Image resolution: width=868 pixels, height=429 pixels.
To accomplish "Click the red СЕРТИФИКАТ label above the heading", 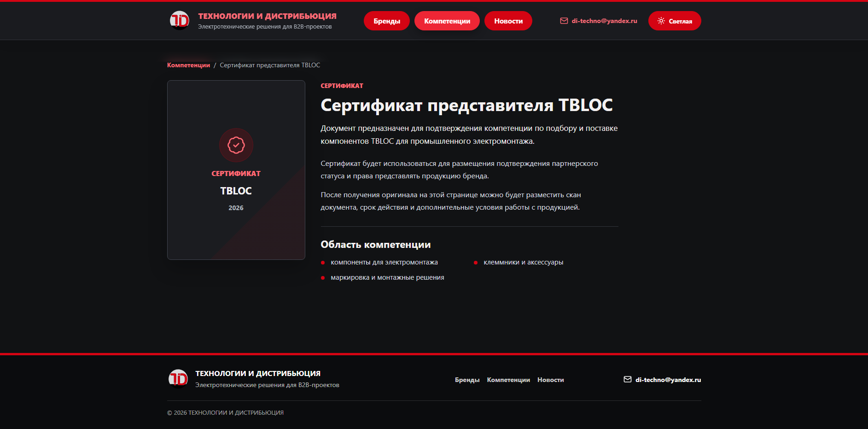I will click(x=342, y=86).
